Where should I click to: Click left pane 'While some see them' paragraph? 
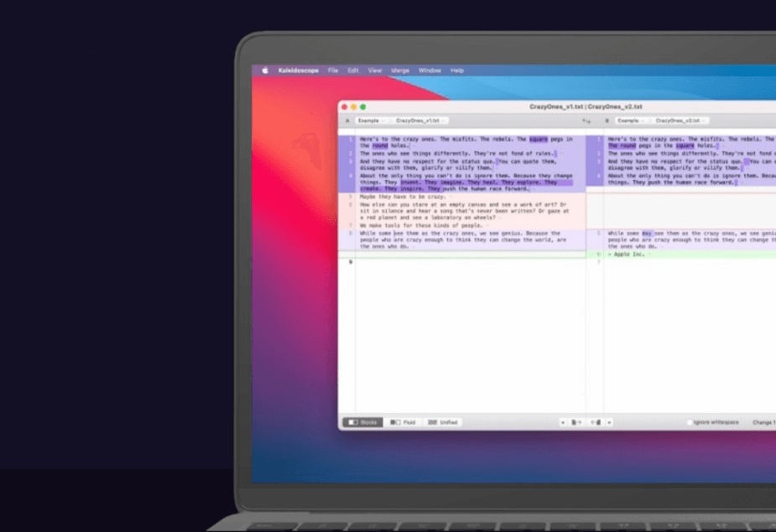[463, 239]
